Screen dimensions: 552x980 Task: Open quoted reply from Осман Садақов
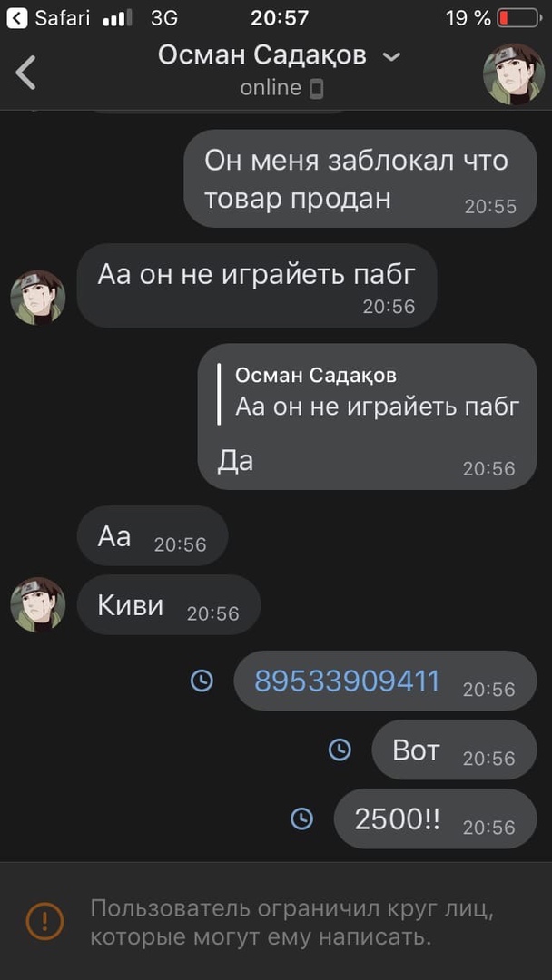pos(370,393)
